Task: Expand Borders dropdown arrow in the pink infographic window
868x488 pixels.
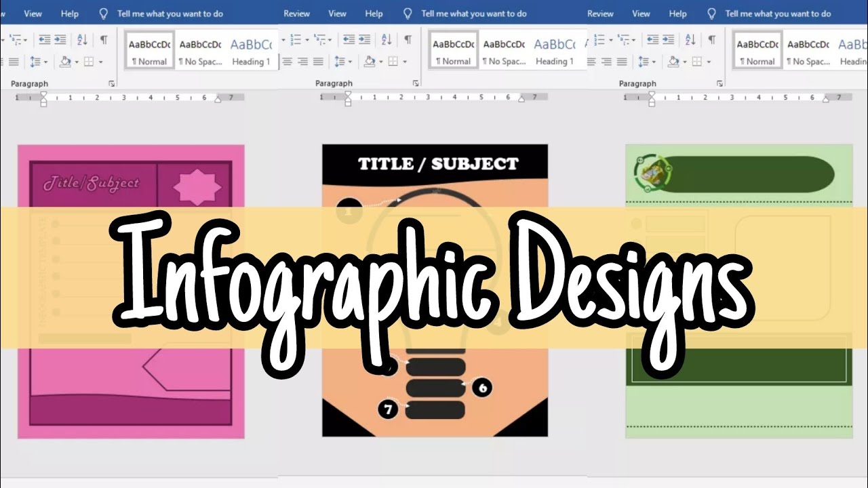Action: coord(100,62)
